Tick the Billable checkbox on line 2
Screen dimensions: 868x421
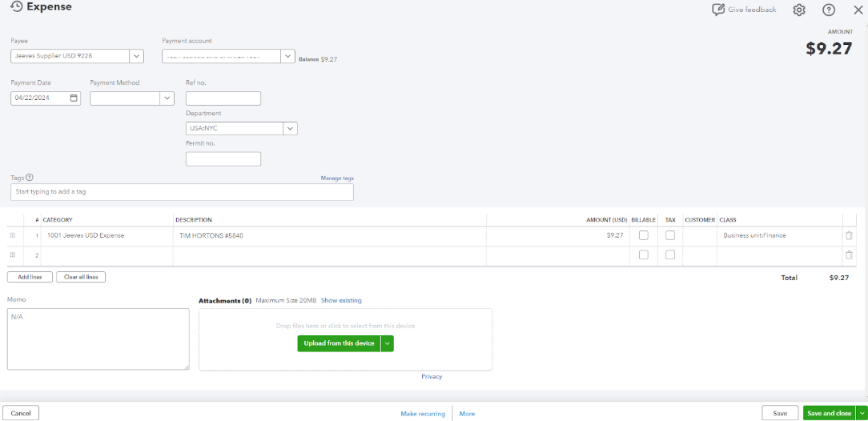[x=643, y=255]
